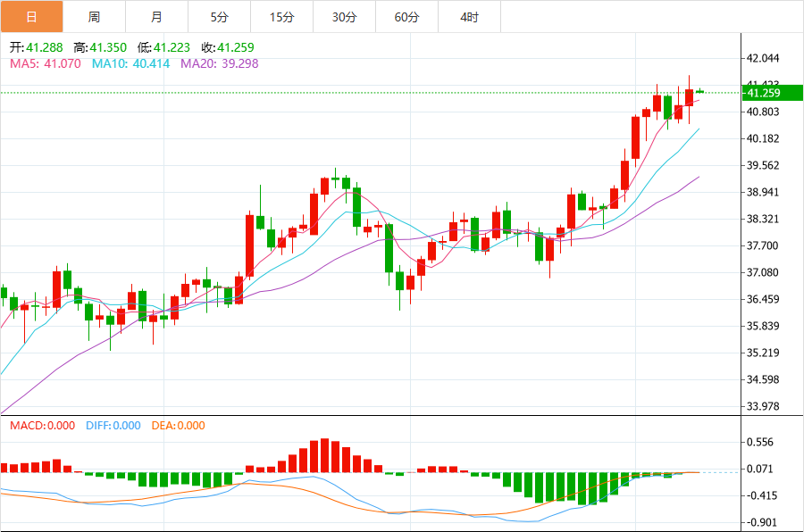Screen dimensions: 812x532
Task: Click the MA20: 39.298 indicator label
Action: (x=220, y=63)
